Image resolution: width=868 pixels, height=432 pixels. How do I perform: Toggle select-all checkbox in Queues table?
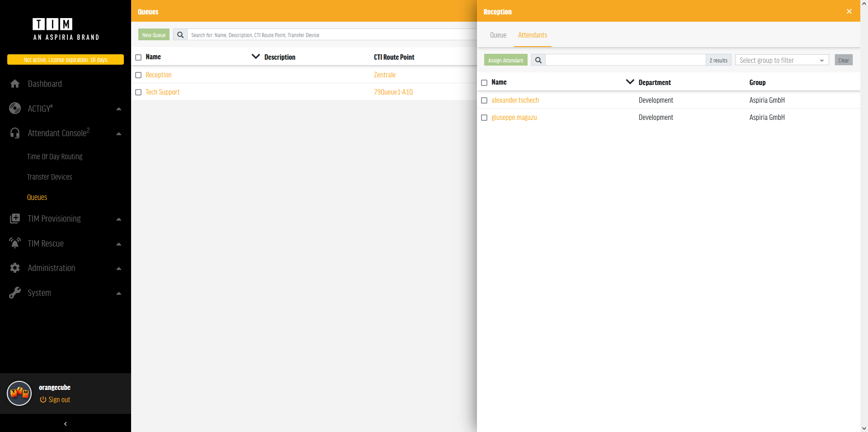[138, 57]
